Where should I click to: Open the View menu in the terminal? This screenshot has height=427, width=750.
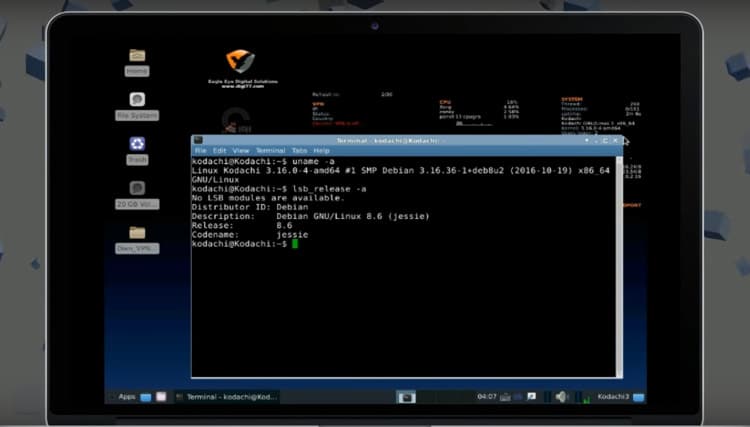[241, 151]
